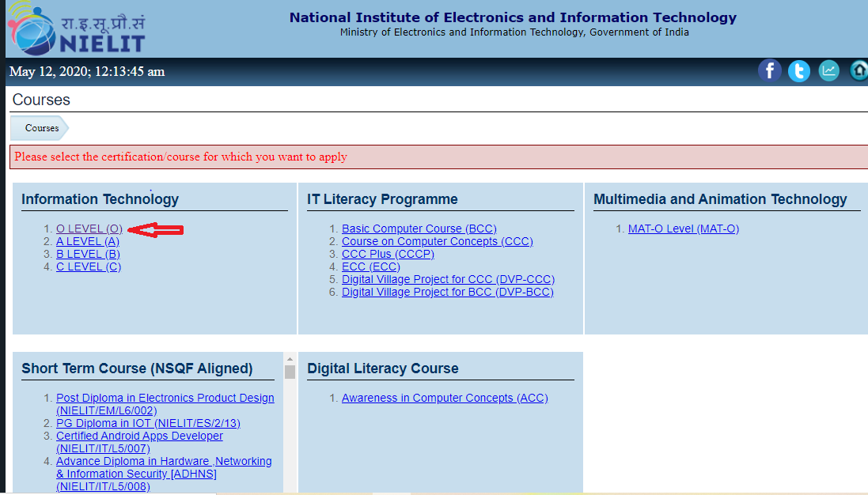This screenshot has width=868, height=495.
Task: Click the date and time display
Action: [87, 71]
